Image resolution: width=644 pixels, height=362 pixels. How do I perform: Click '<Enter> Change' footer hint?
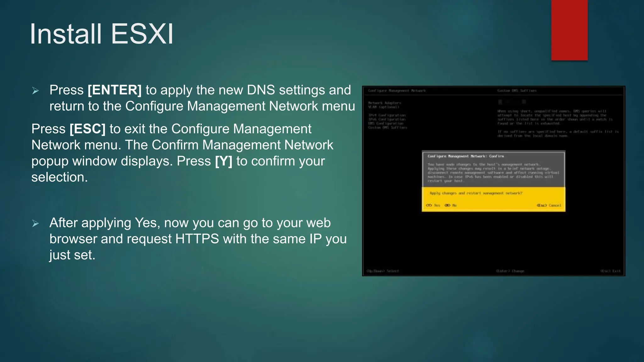[x=510, y=271]
